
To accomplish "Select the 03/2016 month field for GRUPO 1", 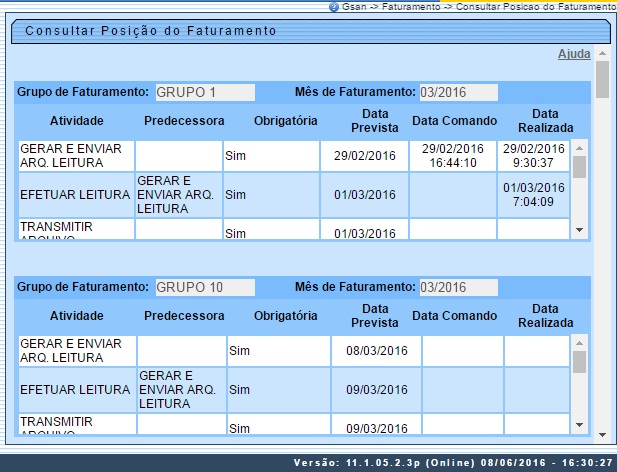I will coord(458,92).
